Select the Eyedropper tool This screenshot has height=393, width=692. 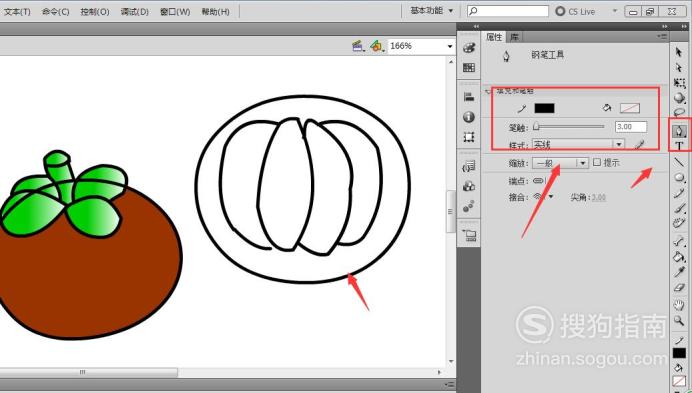coord(679,272)
